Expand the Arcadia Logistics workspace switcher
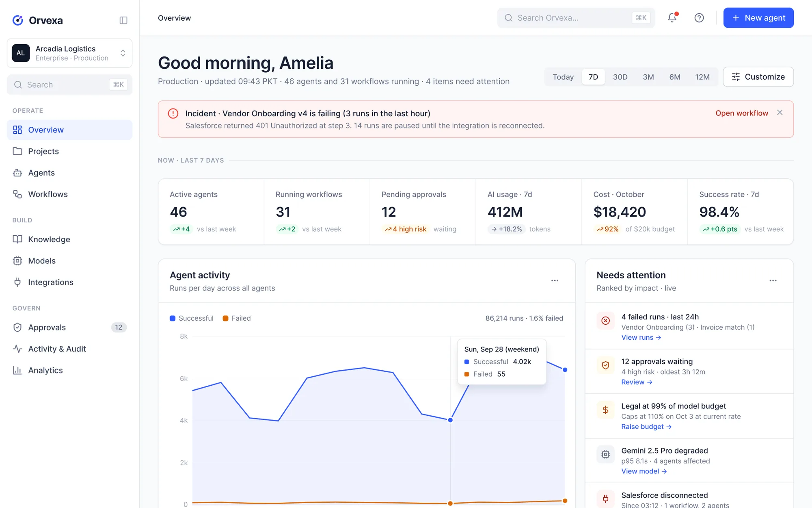812x508 pixels. pyautogui.click(x=69, y=53)
